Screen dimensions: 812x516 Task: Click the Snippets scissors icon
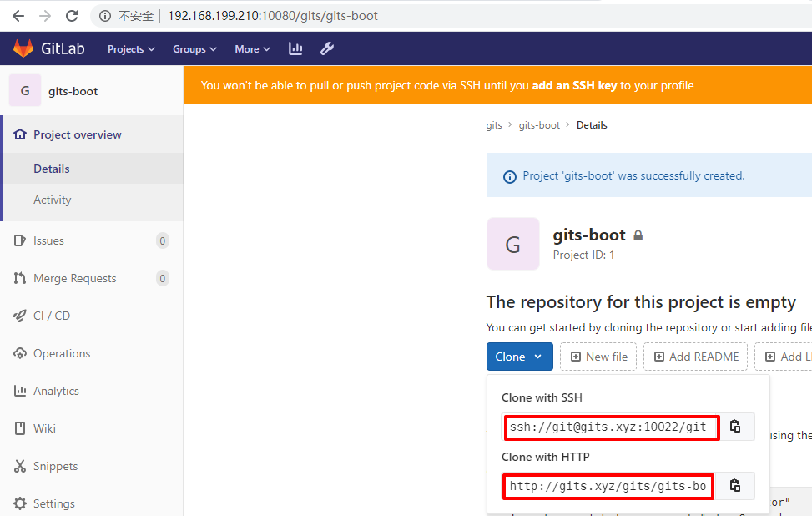click(x=20, y=466)
